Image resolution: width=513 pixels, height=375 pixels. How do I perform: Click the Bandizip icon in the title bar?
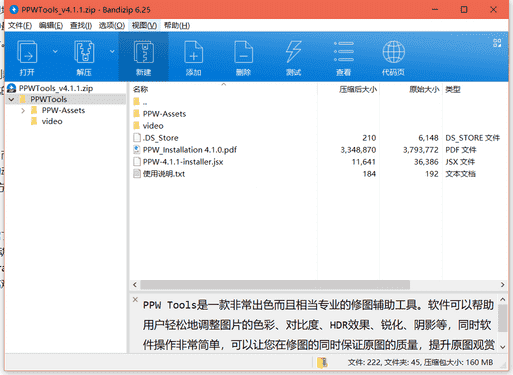coord(14,10)
